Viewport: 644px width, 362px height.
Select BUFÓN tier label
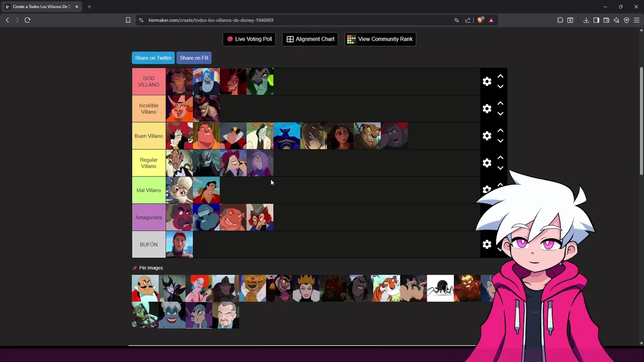(x=148, y=244)
